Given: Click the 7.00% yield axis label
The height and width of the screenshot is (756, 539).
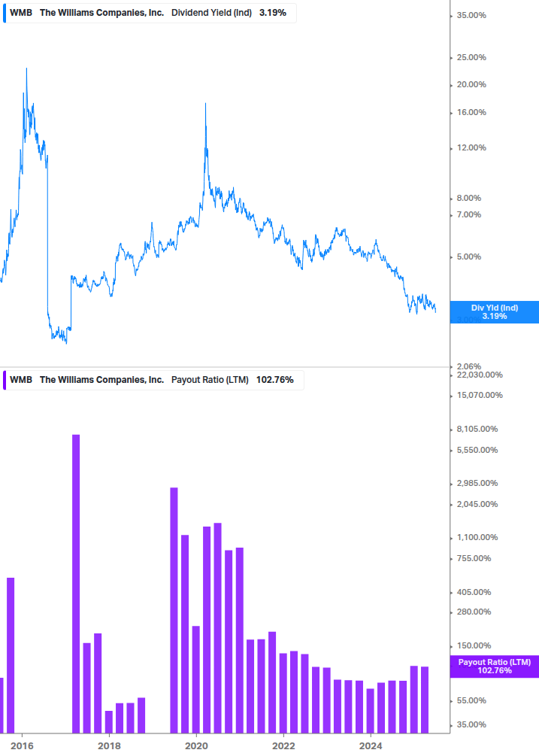Looking at the screenshot, I should point(468,214).
